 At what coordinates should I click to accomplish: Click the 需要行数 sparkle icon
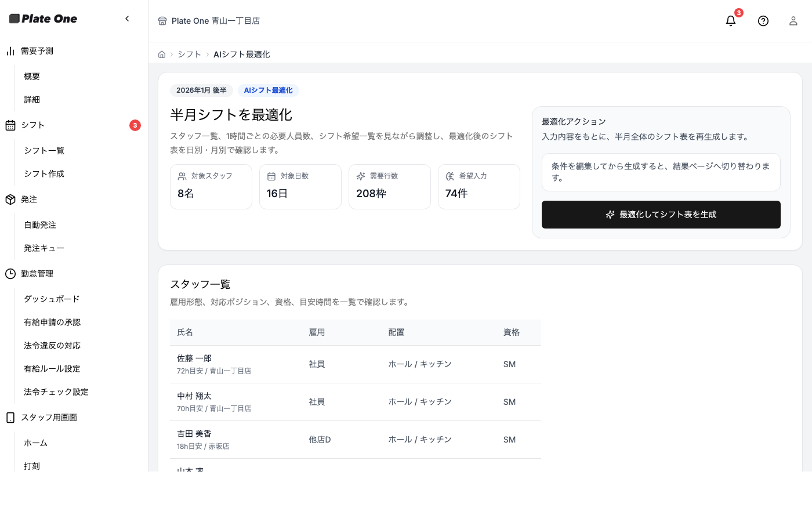[361, 176]
